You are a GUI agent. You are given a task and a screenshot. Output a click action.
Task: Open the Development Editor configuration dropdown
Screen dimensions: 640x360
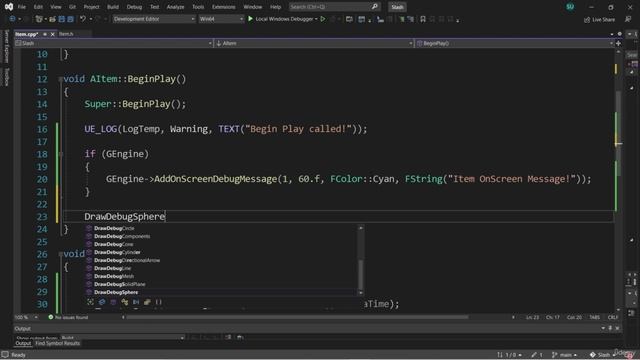tap(154, 19)
